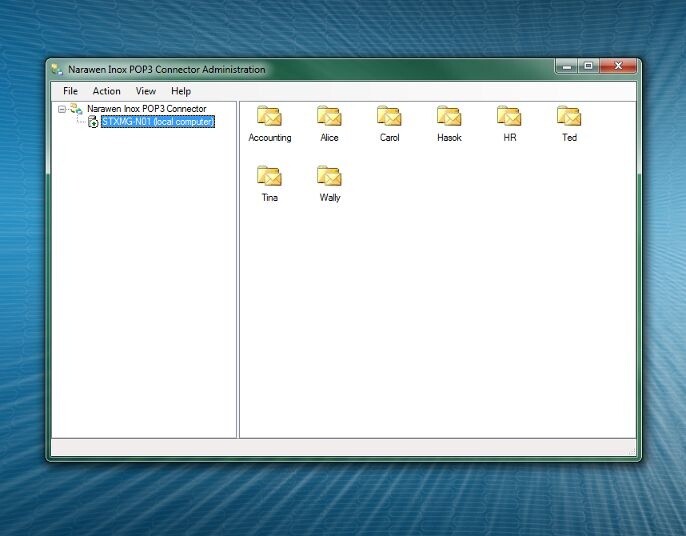Viewport: 686px width, 536px height.
Task: Select the Wally mailbox folder icon
Action: 329,176
